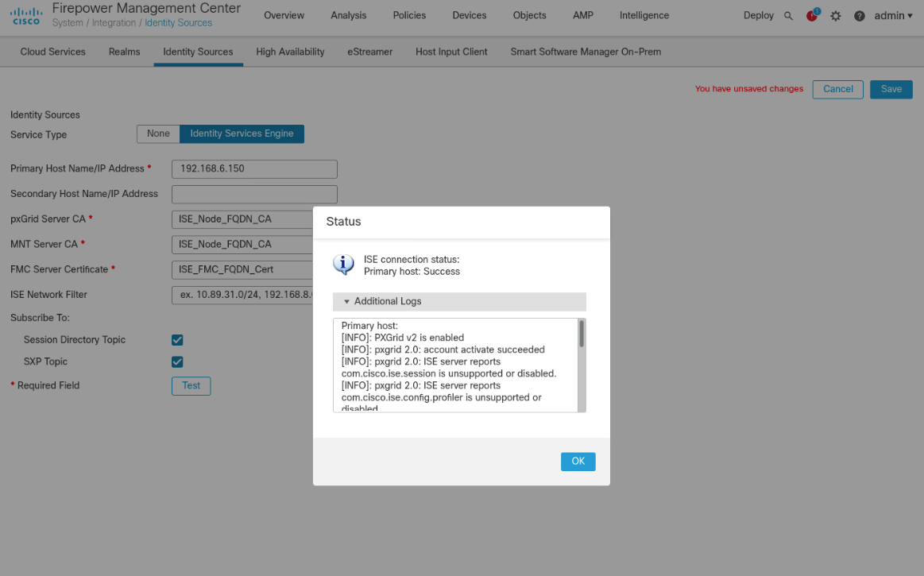Select the Identity Sources tab
Viewport: 924px width, 576px height.
(198, 52)
